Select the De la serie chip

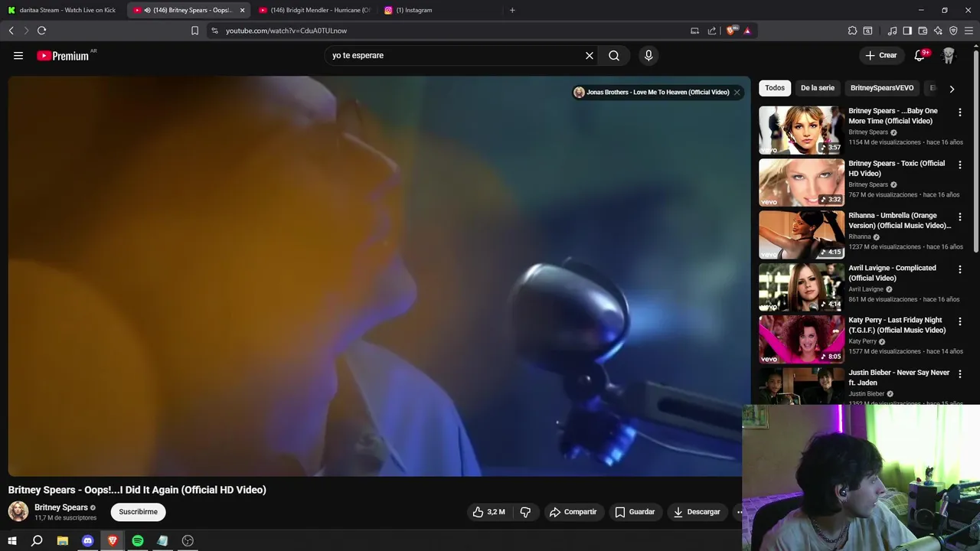[x=817, y=88]
